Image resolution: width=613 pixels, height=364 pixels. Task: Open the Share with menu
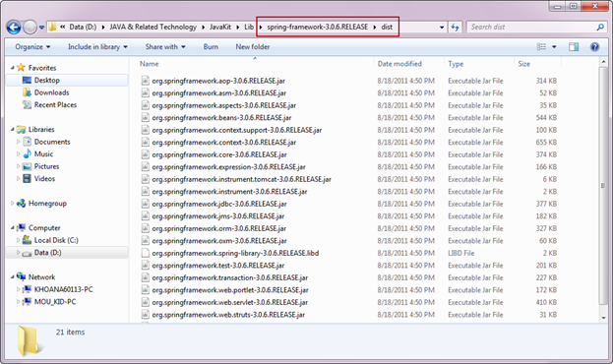tap(165, 47)
